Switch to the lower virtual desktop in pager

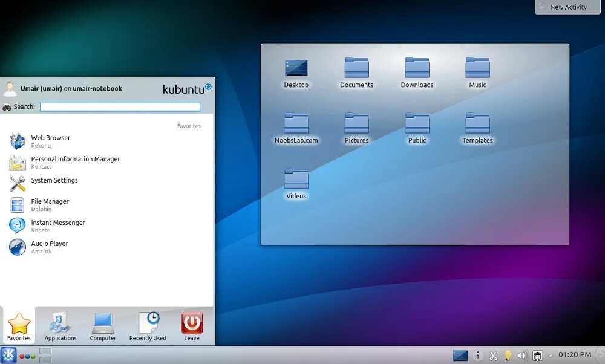(x=45, y=360)
